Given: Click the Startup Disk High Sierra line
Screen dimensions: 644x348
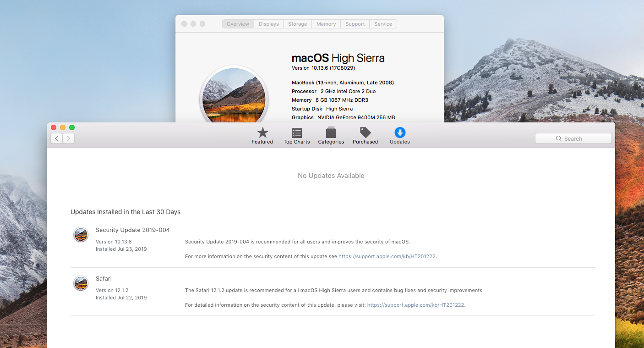Looking at the screenshot, I should click(322, 109).
